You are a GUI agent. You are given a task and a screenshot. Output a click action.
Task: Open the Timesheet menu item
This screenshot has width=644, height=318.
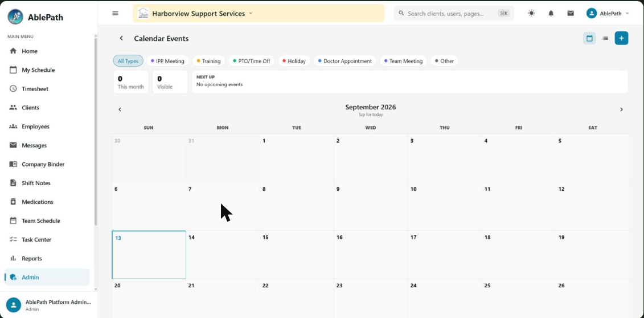point(47,89)
